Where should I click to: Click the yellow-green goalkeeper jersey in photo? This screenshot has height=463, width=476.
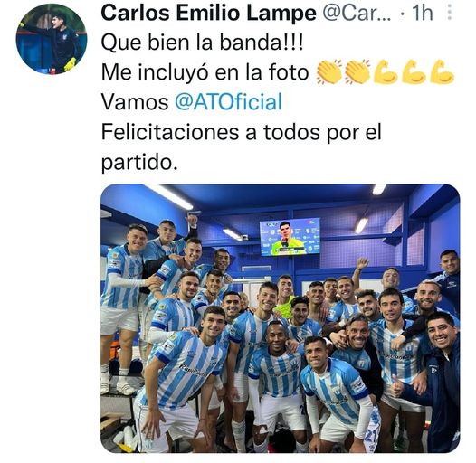[x=285, y=307]
